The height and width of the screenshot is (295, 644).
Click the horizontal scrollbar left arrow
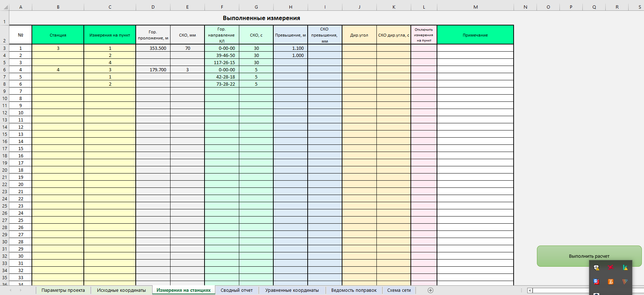pyautogui.click(x=530, y=290)
